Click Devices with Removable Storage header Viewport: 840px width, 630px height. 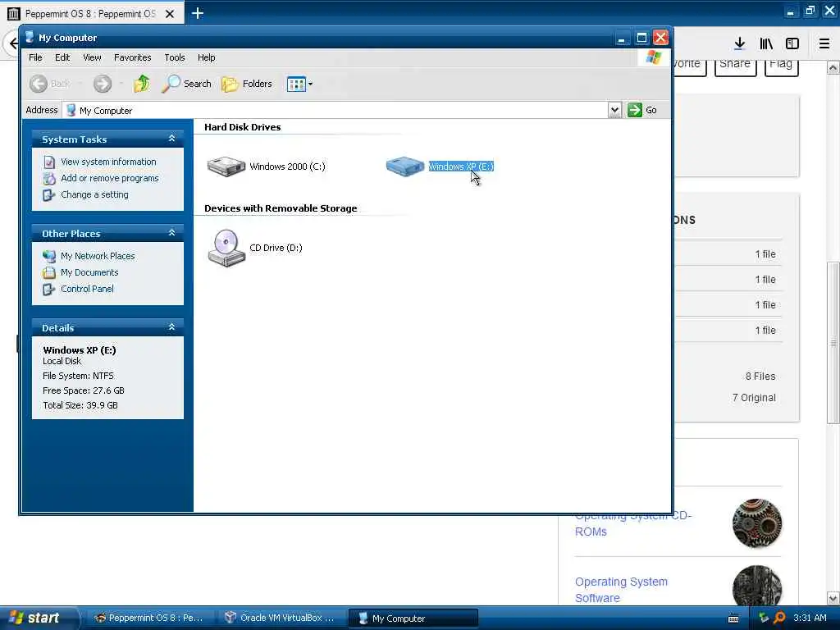pos(281,208)
